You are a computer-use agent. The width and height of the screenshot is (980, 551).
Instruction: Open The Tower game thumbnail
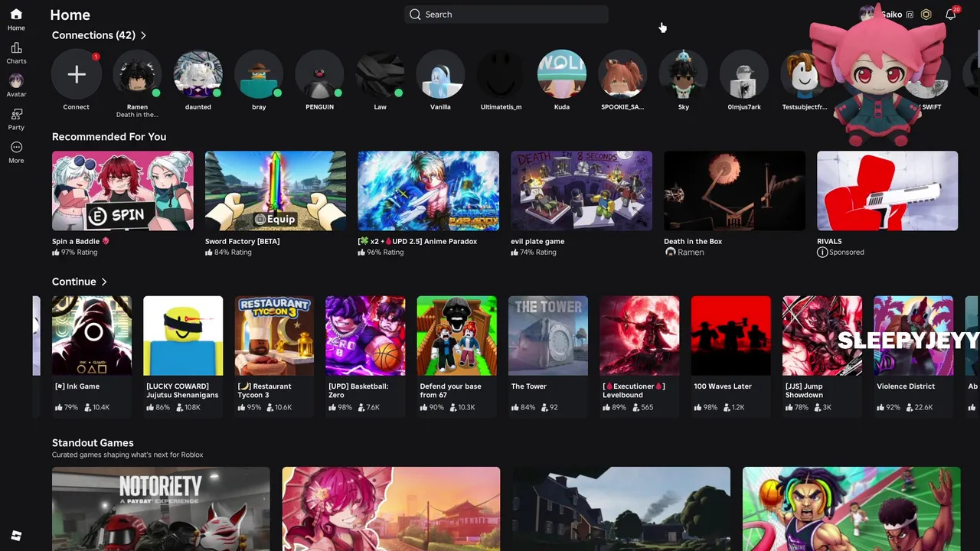point(548,336)
